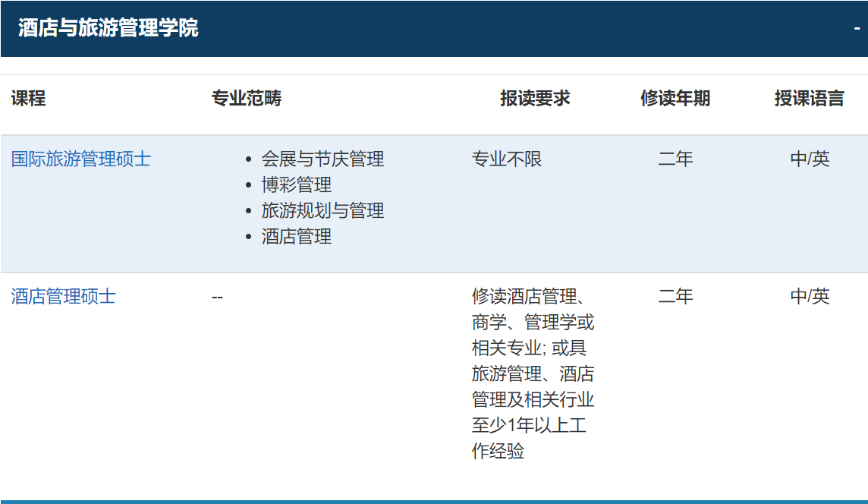Open the 酒店管理硕士 course link
This screenshot has width=868, height=504.
[64, 297]
